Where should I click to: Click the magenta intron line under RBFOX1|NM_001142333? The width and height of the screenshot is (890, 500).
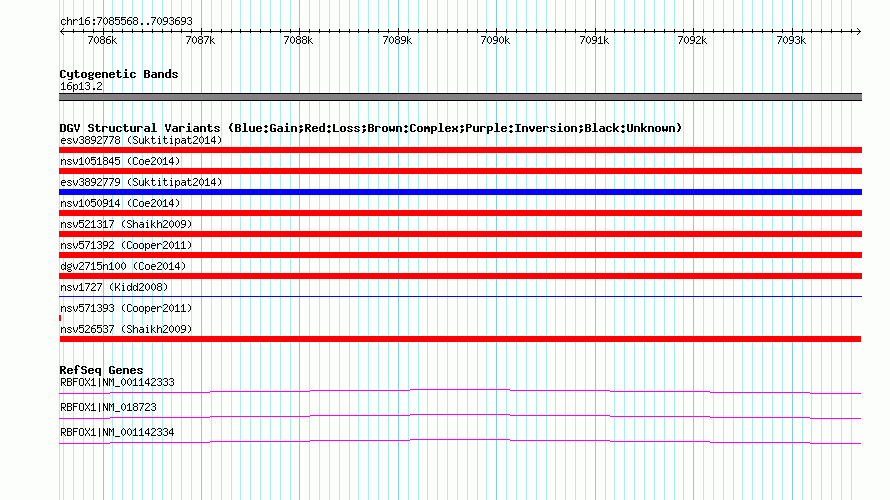point(460,391)
